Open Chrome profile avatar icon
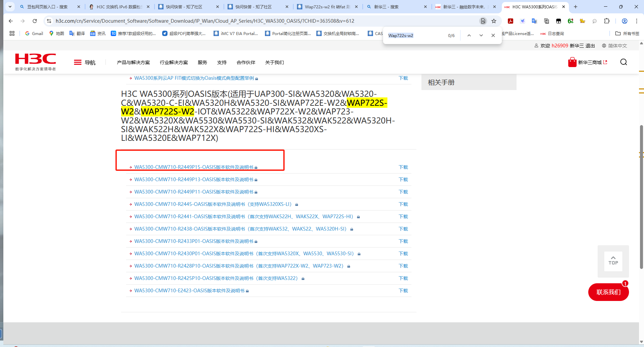 (x=625, y=21)
